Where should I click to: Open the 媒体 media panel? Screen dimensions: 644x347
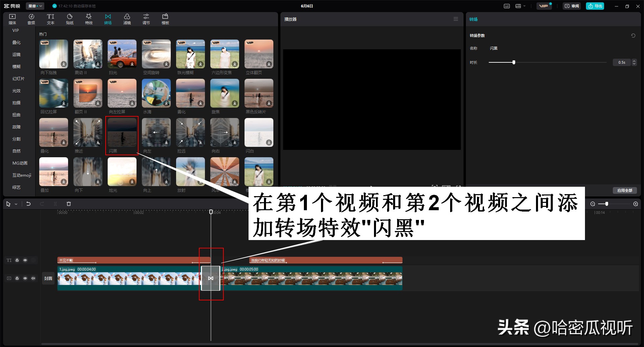click(12, 18)
